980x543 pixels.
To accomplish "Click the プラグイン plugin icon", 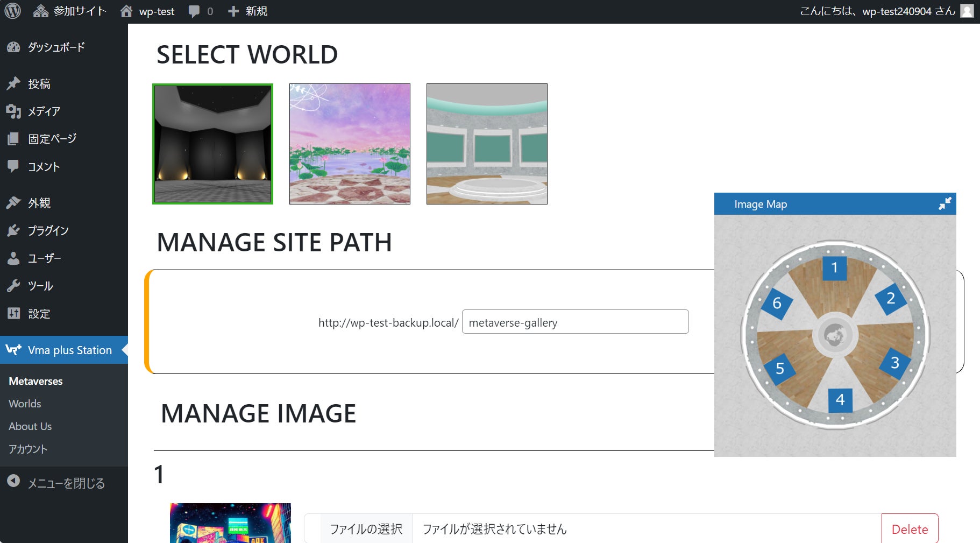I will (x=13, y=230).
